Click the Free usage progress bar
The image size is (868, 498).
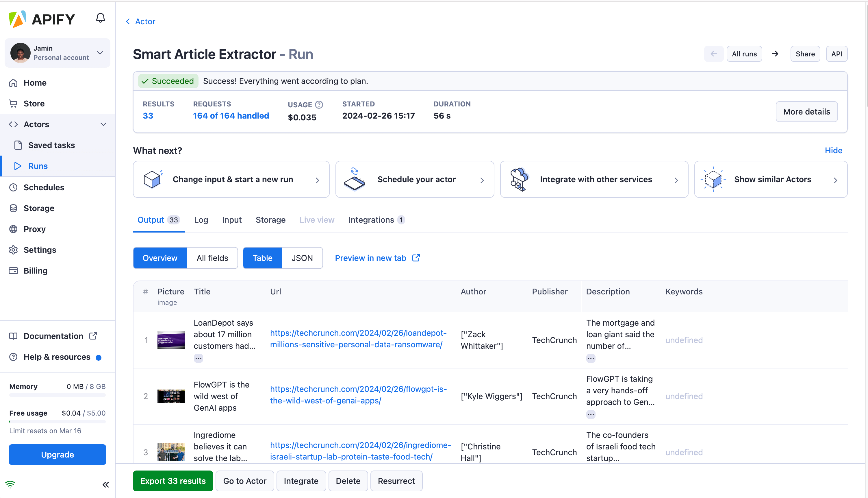(57, 422)
